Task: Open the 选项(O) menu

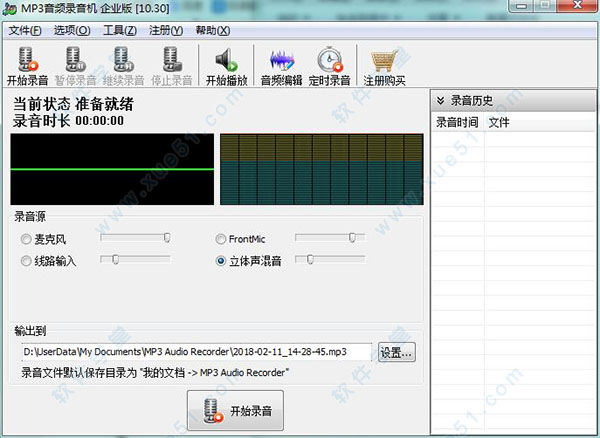Action: [x=72, y=31]
